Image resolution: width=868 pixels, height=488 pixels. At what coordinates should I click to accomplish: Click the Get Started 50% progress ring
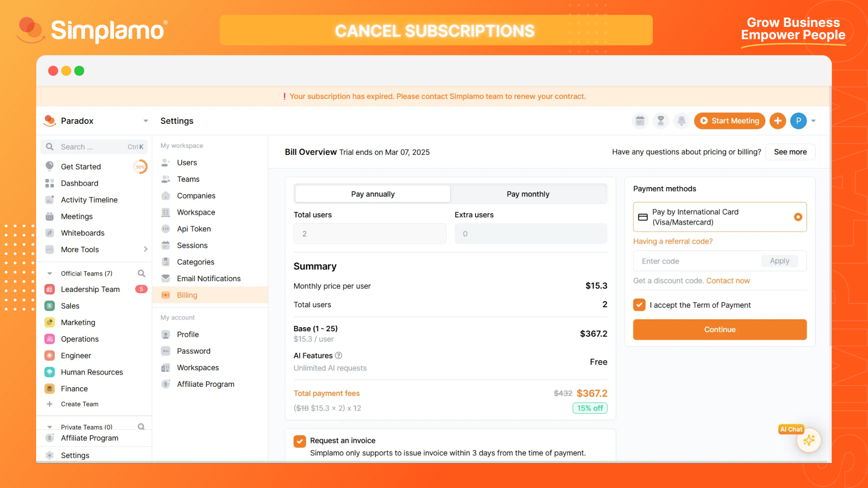[x=140, y=167]
